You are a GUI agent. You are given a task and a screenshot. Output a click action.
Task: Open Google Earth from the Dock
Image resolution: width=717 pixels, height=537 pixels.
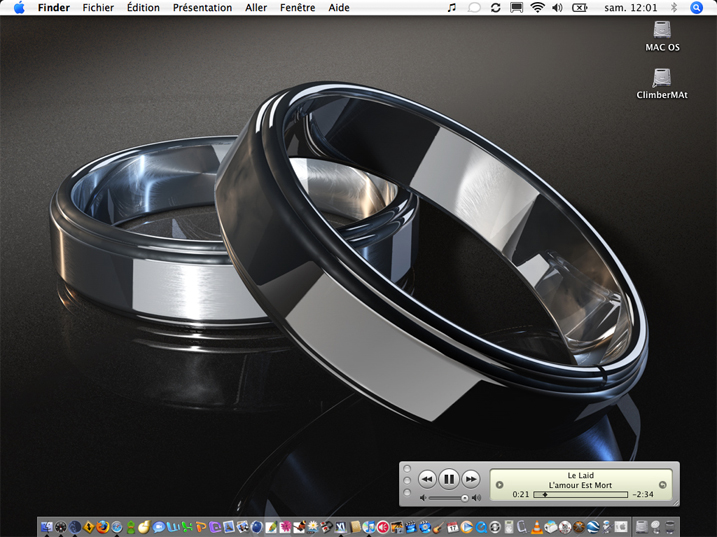tap(593, 527)
